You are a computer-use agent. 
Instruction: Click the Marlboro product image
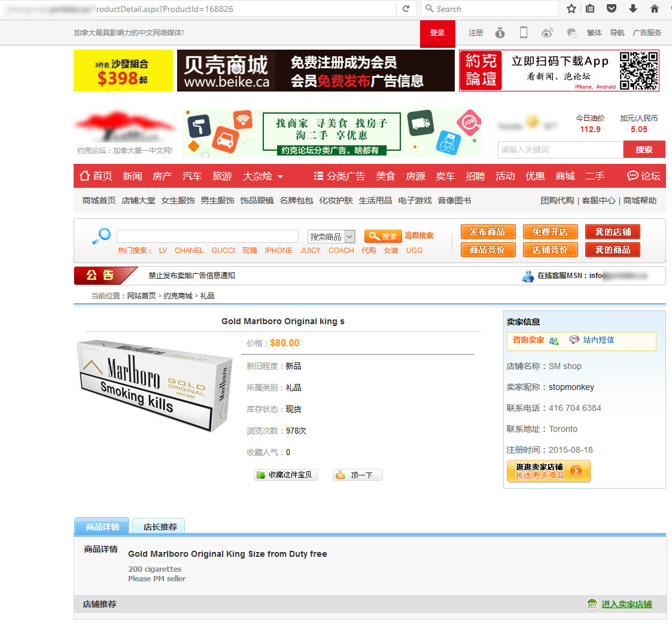tap(155, 386)
